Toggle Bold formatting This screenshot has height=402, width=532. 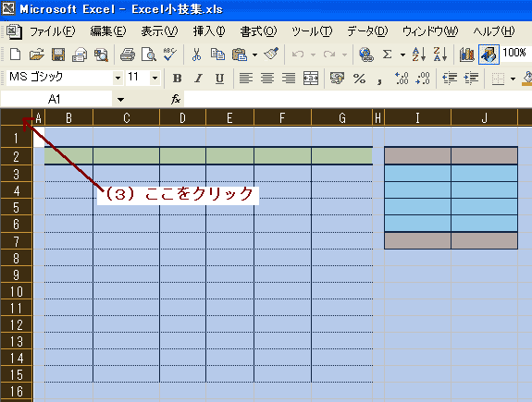[x=177, y=79]
